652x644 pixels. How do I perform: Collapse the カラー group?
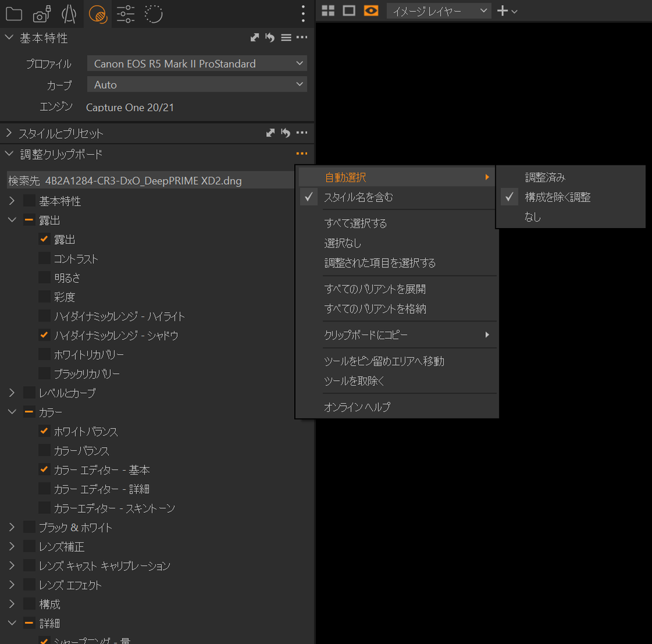click(x=11, y=412)
